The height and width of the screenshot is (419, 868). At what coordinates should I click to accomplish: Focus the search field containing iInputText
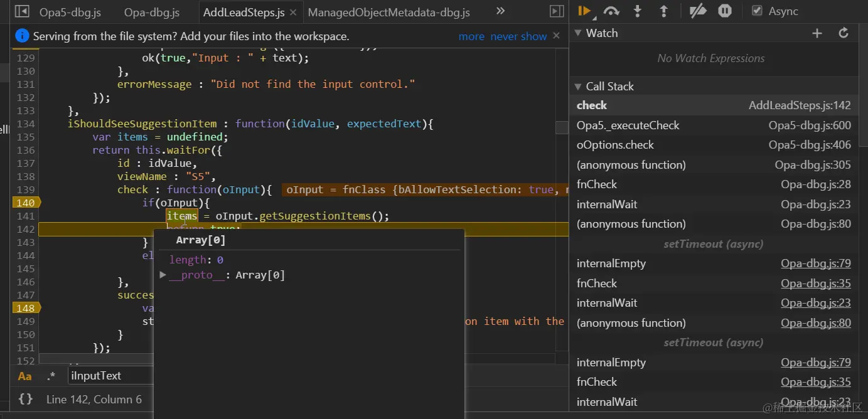click(x=110, y=376)
